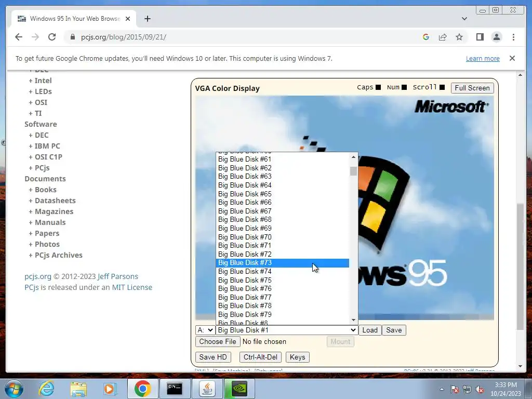
Task: Open Windows Explorer from the taskbar
Action: tap(78, 389)
